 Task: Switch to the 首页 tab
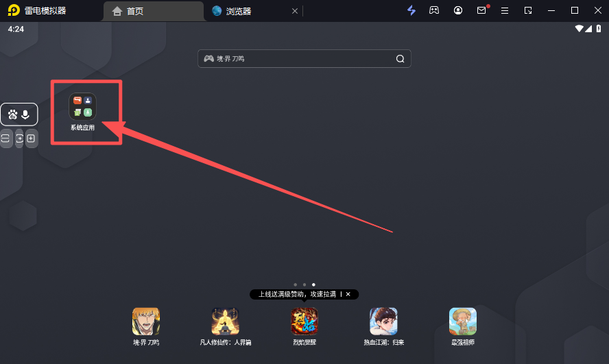[154, 11]
